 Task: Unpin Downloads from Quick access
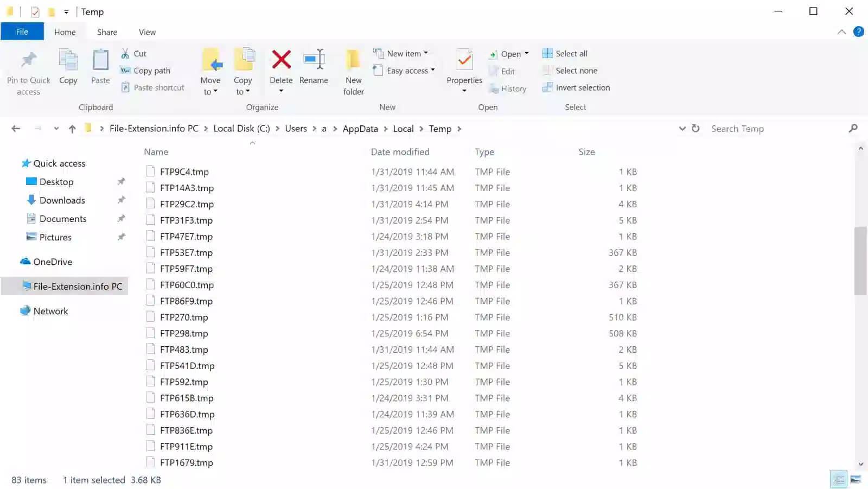[x=121, y=200]
